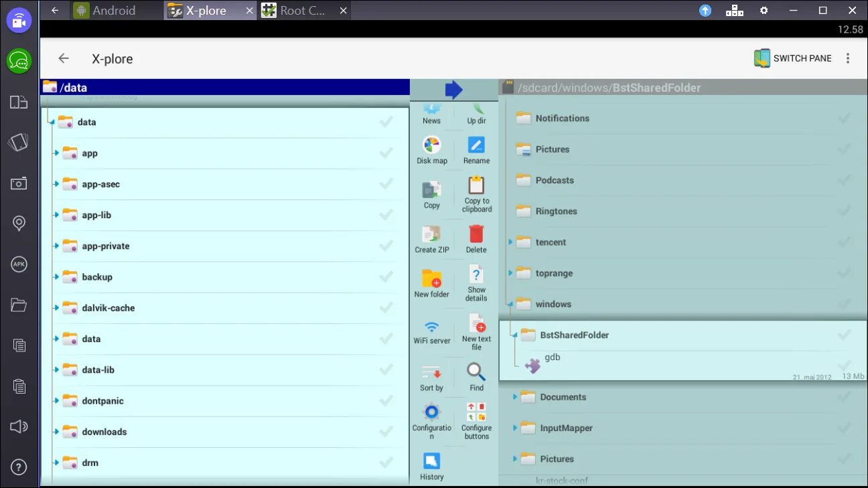The height and width of the screenshot is (488, 868).
Task: Select Copy to clipboard
Action: click(476, 194)
